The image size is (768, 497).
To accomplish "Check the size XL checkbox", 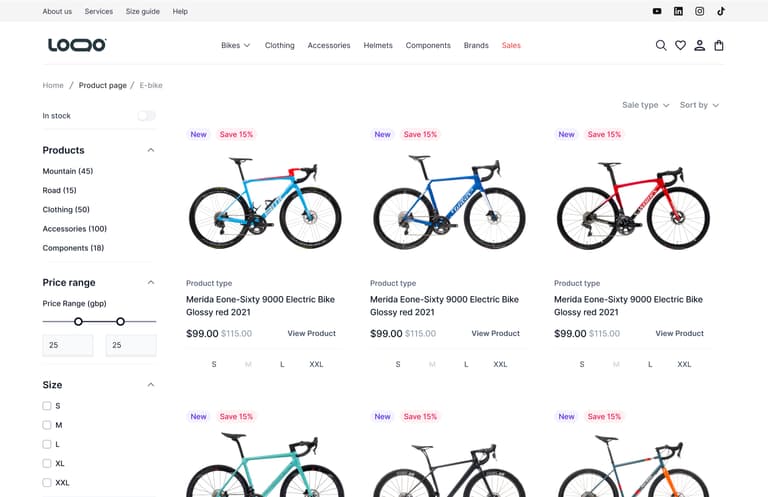I will coord(47,463).
